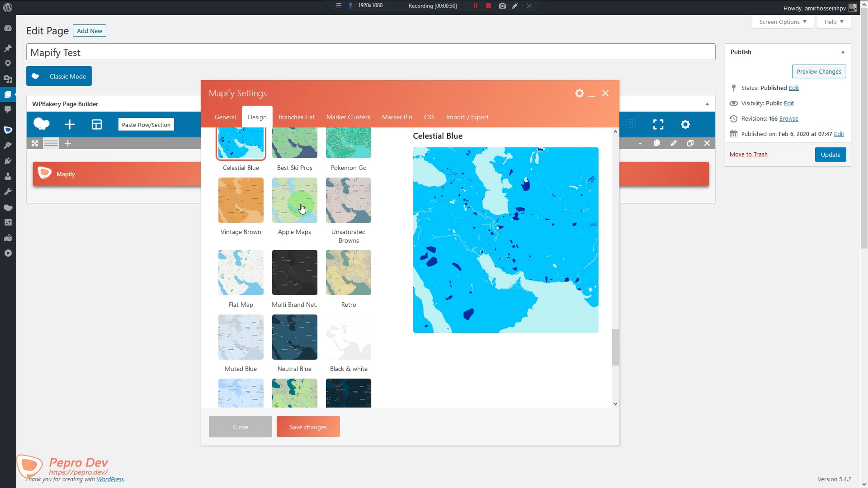
Task: Click the Update button
Action: pyautogui.click(x=830, y=155)
